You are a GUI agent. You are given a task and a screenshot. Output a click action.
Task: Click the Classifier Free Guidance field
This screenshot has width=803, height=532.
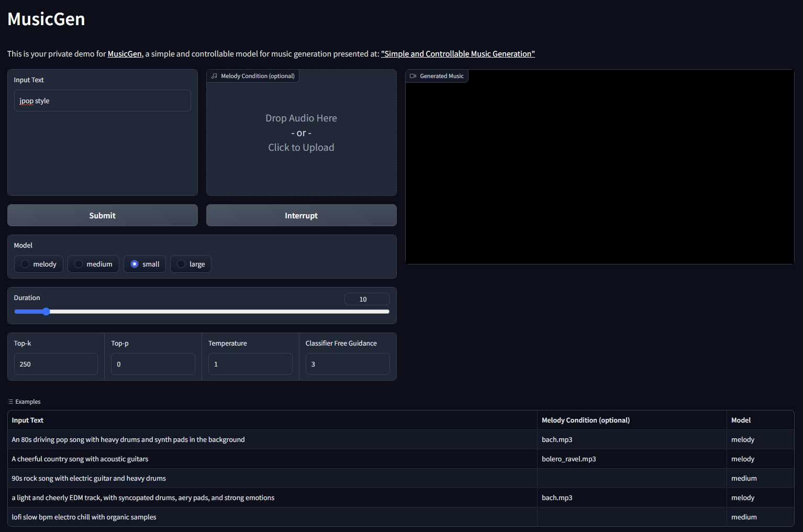coord(348,364)
